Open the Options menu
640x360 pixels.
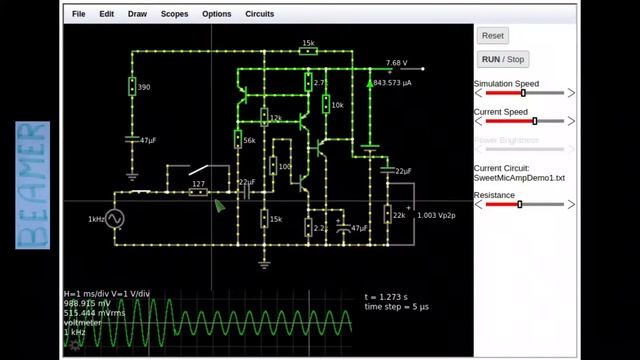pyautogui.click(x=217, y=14)
